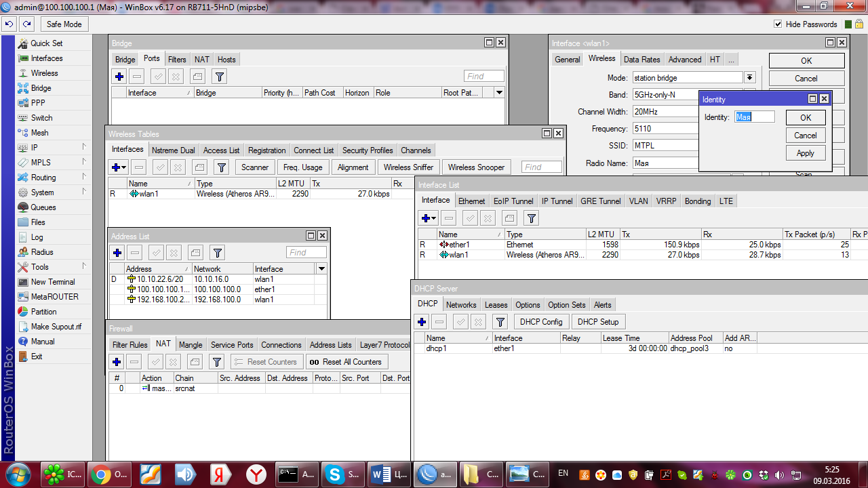This screenshot has width=868, height=488.
Task: Click the filter icon in DHCP Server toolbar
Action: (x=500, y=322)
